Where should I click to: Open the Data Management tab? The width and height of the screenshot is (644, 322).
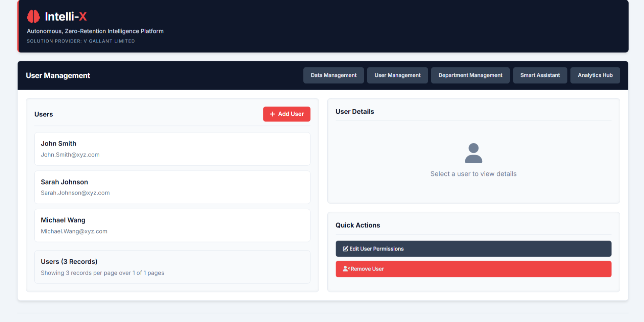pos(333,75)
